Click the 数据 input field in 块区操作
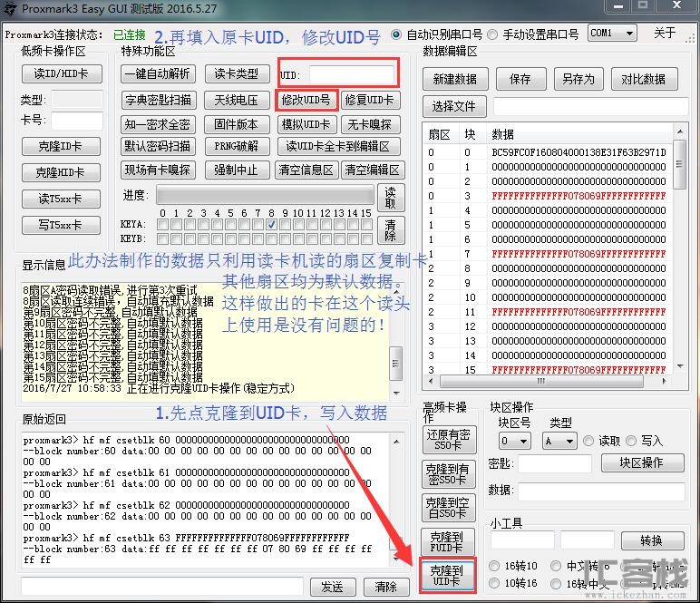 601,491
